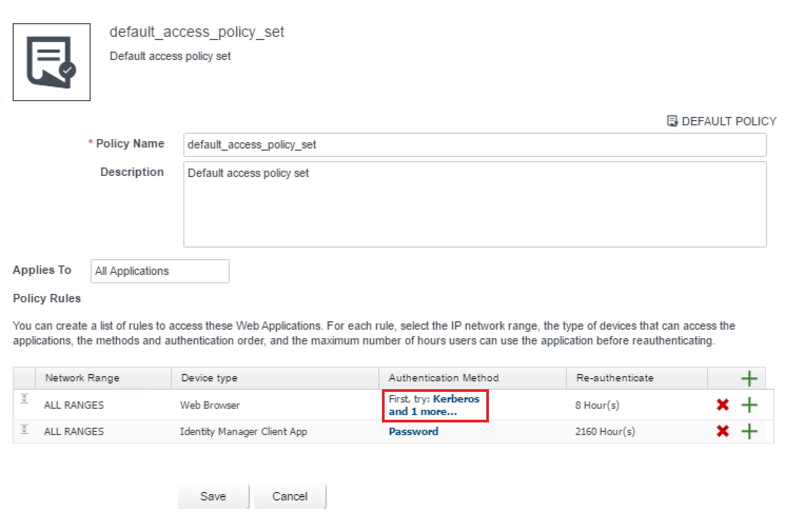Click the Policy Rules heading
The image size is (785, 532).
pos(47,298)
